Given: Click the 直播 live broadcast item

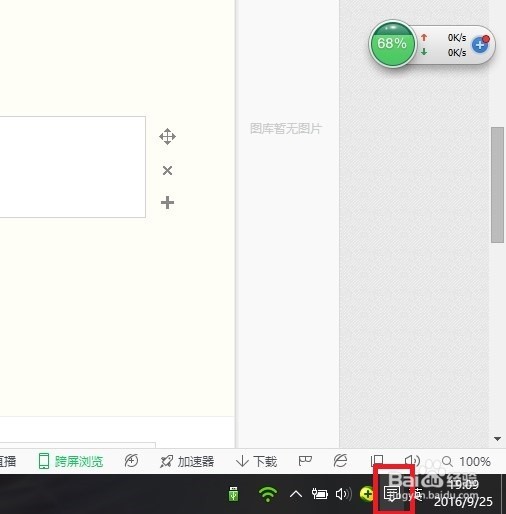Looking at the screenshot, I should tap(8, 461).
